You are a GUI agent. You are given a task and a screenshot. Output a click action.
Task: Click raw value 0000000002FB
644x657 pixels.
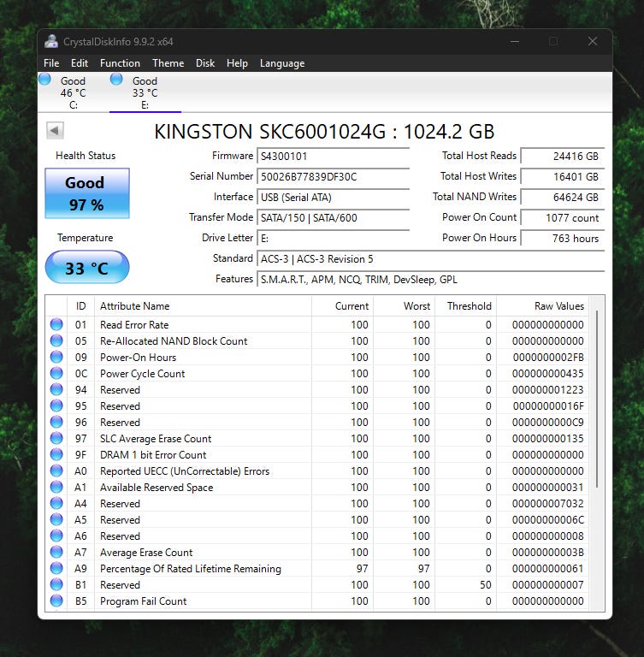pos(548,358)
